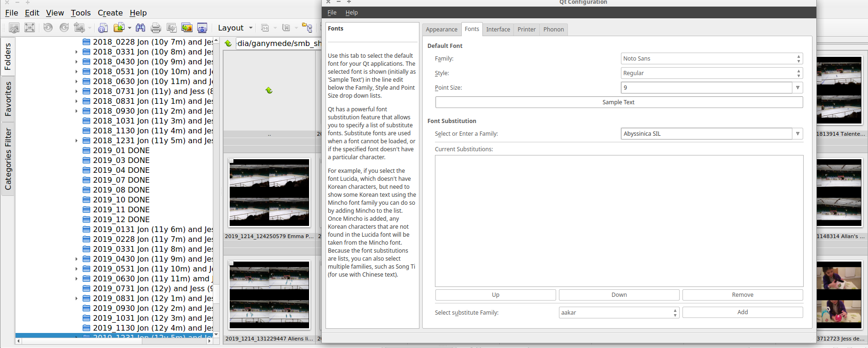Open the Layout dropdown

(x=235, y=28)
